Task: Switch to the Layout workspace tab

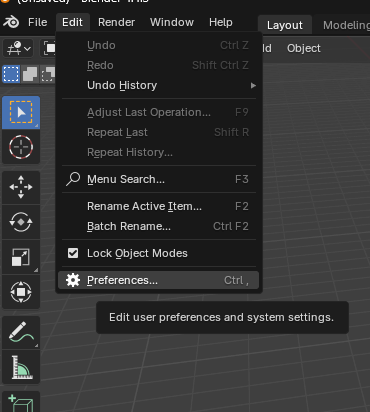Action: 285,25
